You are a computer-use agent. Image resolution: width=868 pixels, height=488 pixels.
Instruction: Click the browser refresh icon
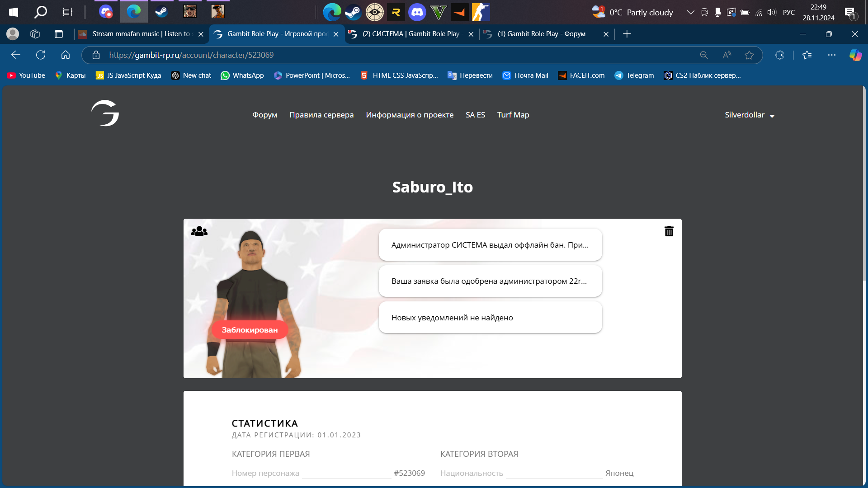(x=41, y=55)
